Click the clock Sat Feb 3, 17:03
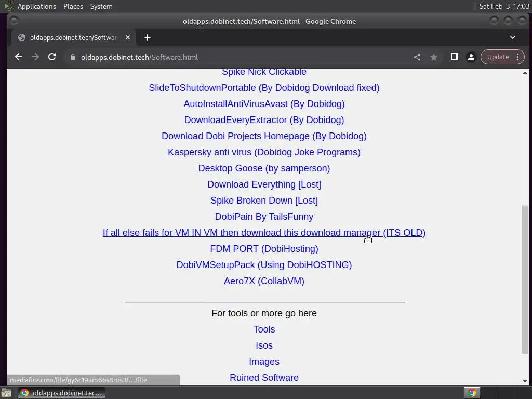 click(504, 6)
